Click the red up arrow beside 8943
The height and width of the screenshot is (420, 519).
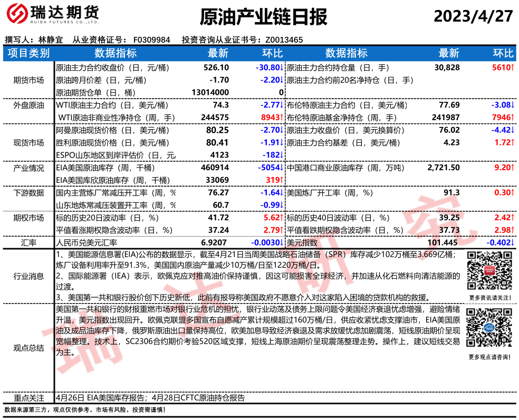point(282,117)
